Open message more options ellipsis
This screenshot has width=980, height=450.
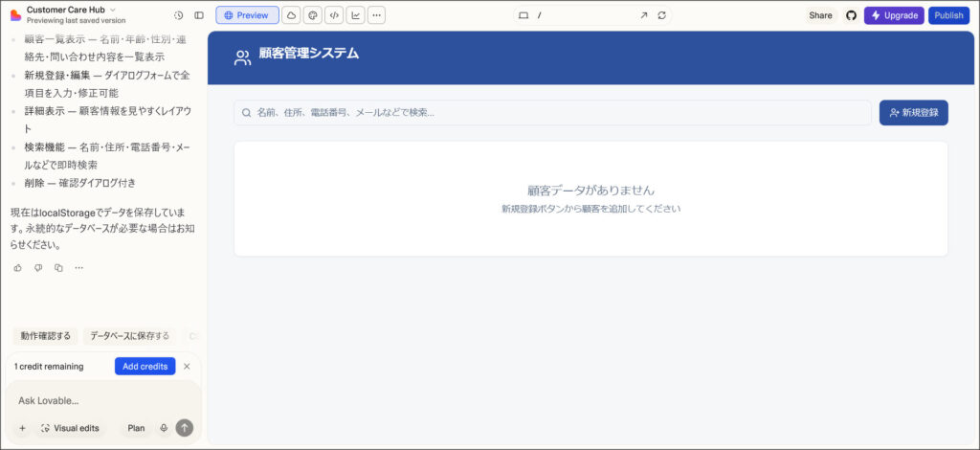(78, 267)
